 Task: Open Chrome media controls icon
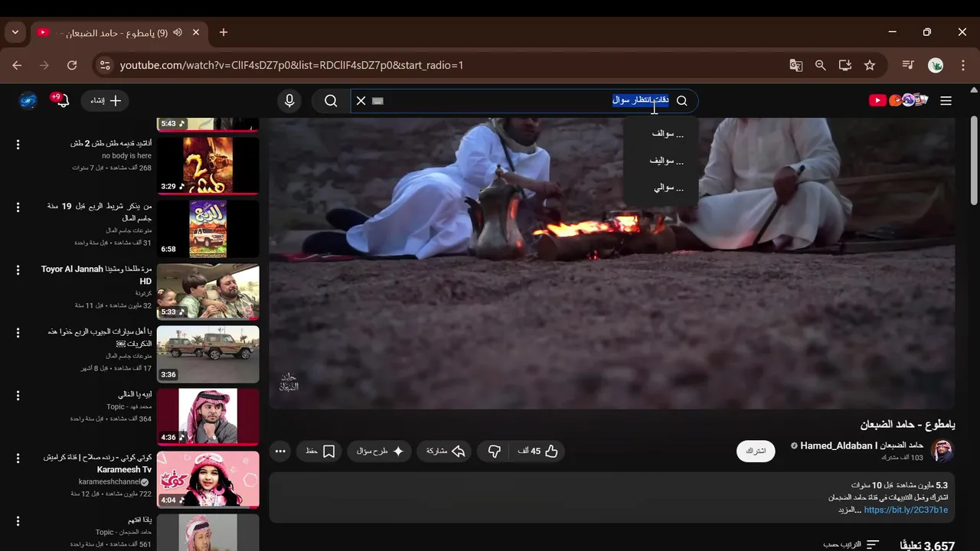click(907, 65)
